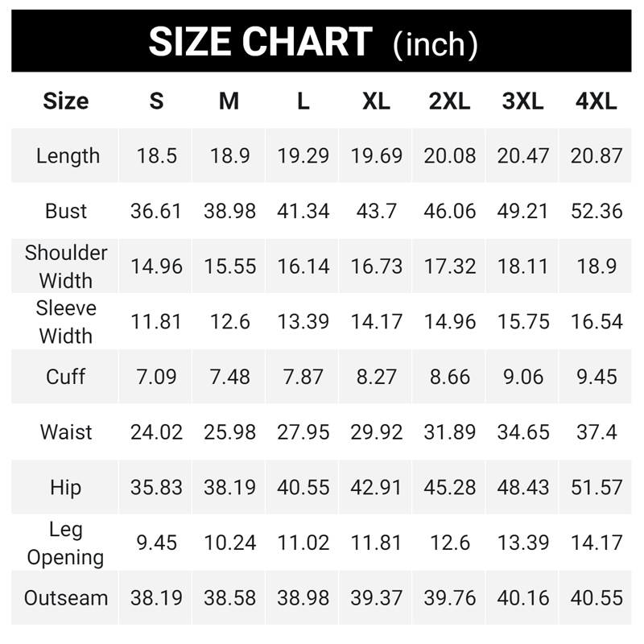Select the Shoulder Width row label
This screenshot has height=644, width=644.
66,266
